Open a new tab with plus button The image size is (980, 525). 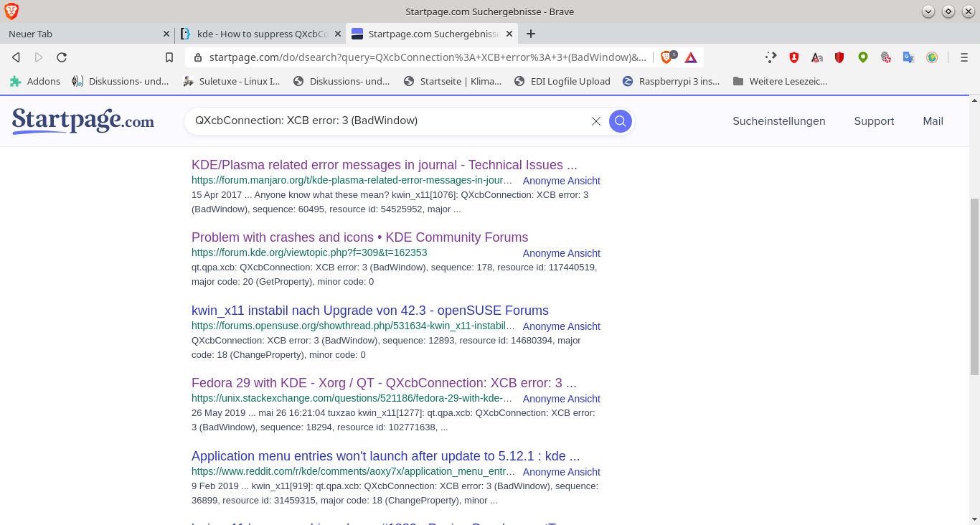(x=531, y=34)
